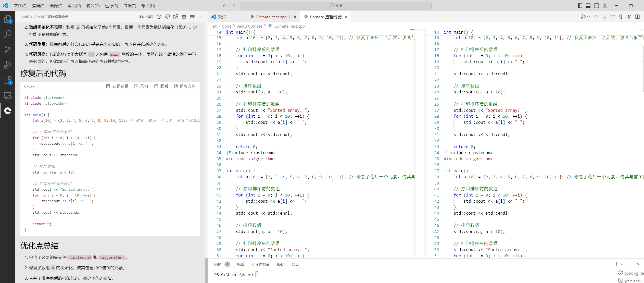Click the debug run C++ file icon

(x=583, y=17)
